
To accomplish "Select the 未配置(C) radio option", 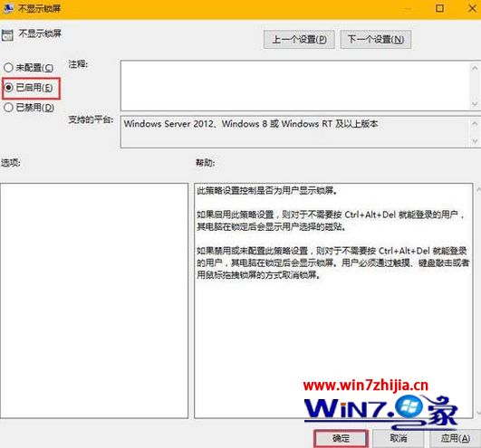I will (8, 67).
